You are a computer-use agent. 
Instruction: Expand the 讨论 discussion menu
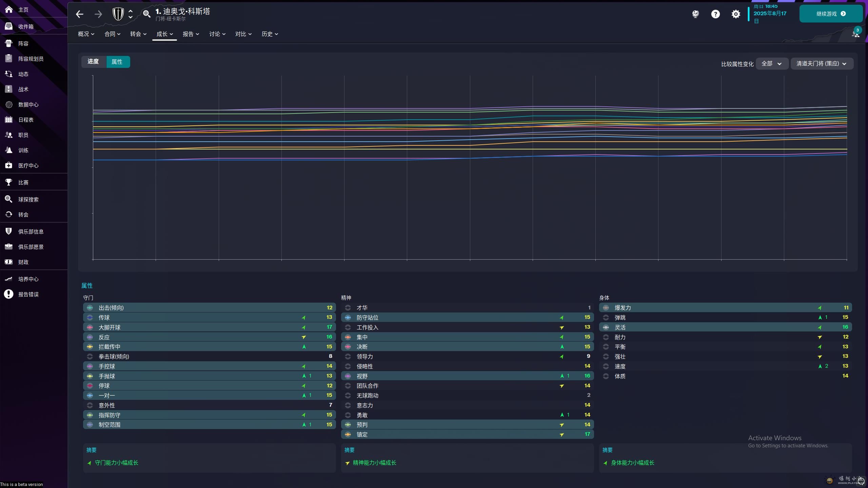(x=217, y=34)
